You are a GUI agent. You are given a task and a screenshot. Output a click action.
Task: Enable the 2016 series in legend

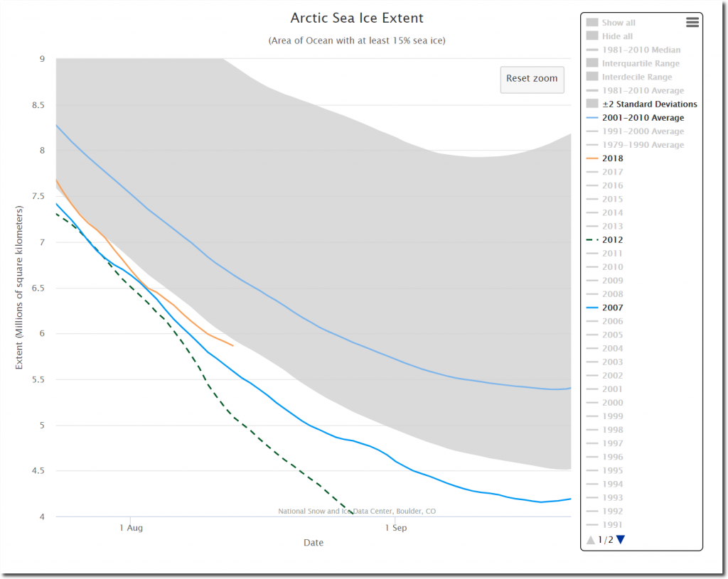point(612,185)
